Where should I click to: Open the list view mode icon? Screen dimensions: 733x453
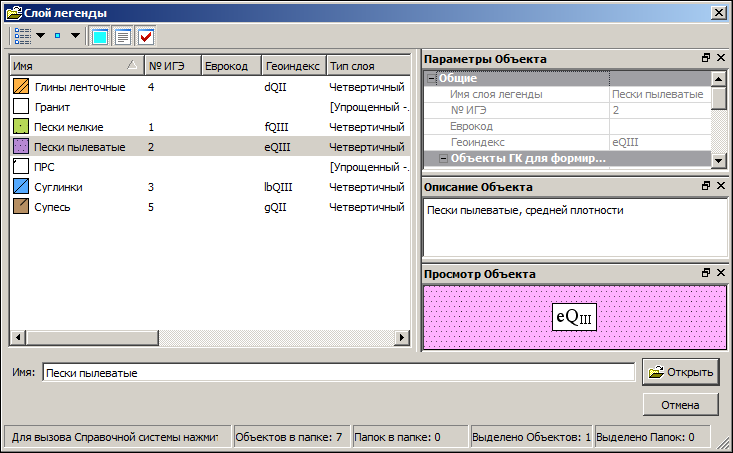[x=22, y=36]
